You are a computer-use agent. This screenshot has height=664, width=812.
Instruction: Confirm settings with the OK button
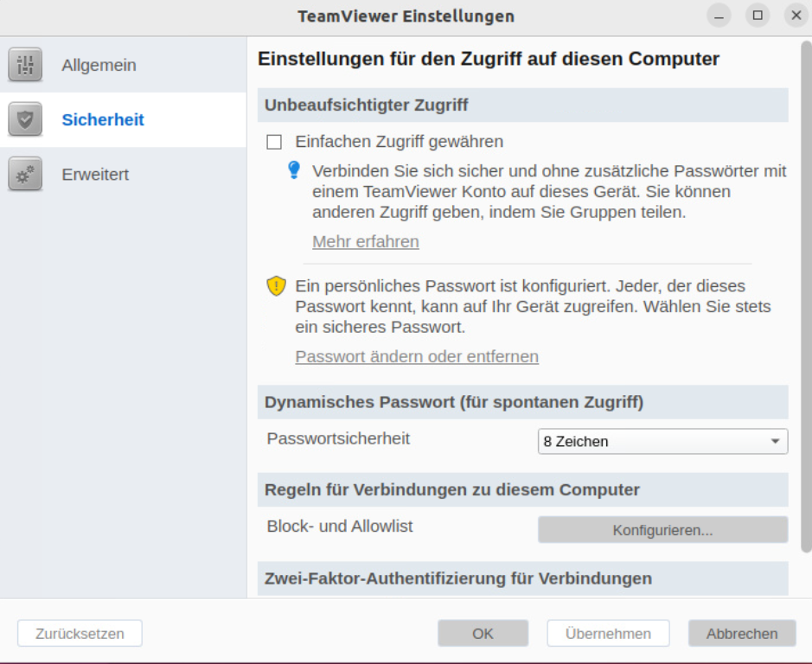click(x=483, y=633)
